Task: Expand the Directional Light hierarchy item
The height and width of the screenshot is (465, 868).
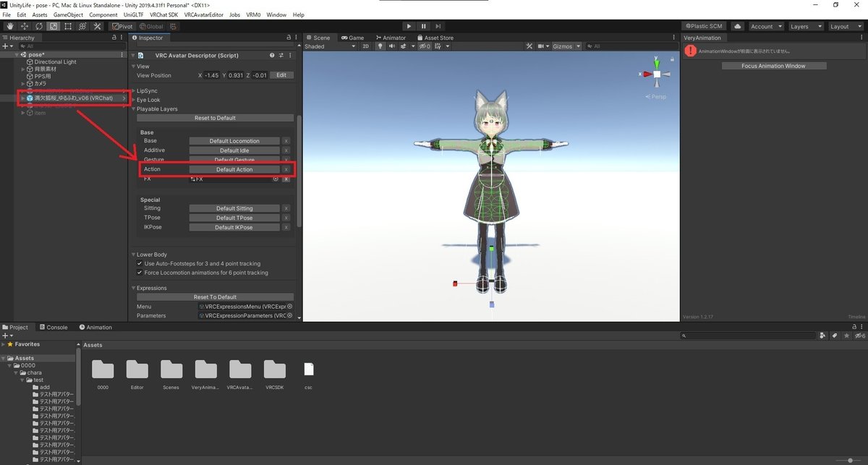Action: coord(22,61)
